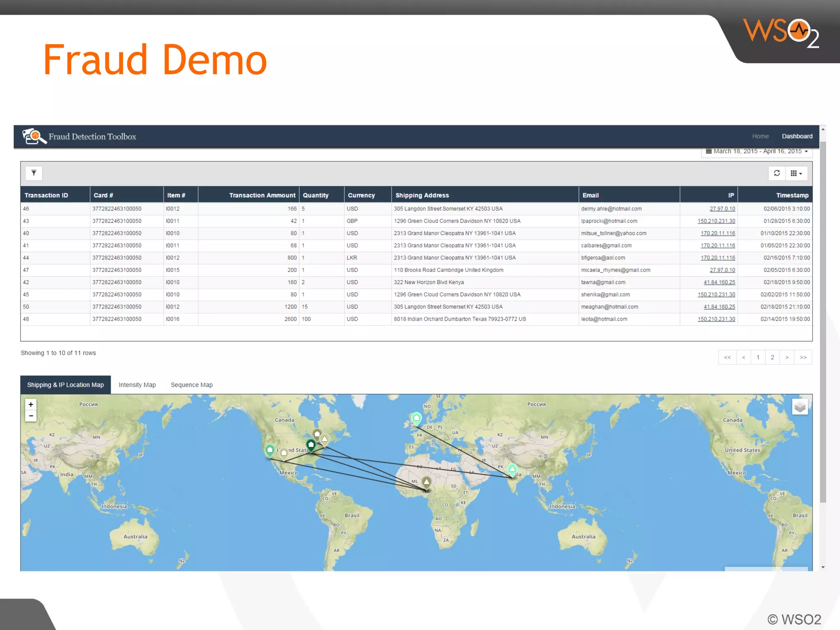Open the map layers control
This screenshot has width=840, height=630.
click(800, 407)
